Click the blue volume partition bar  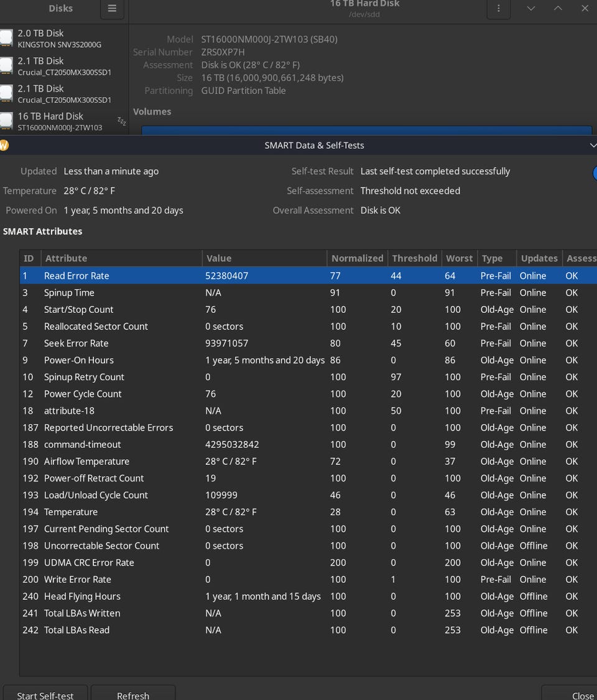tap(367, 131)
